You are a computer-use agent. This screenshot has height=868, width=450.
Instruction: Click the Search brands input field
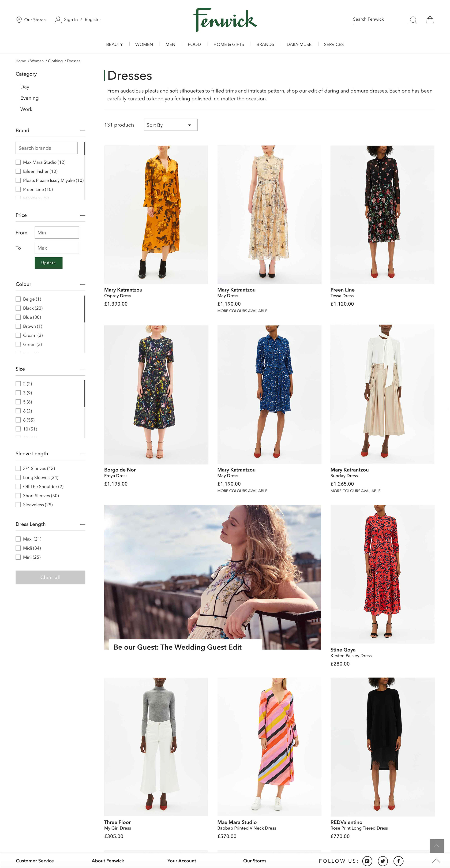tap(46, 148)
